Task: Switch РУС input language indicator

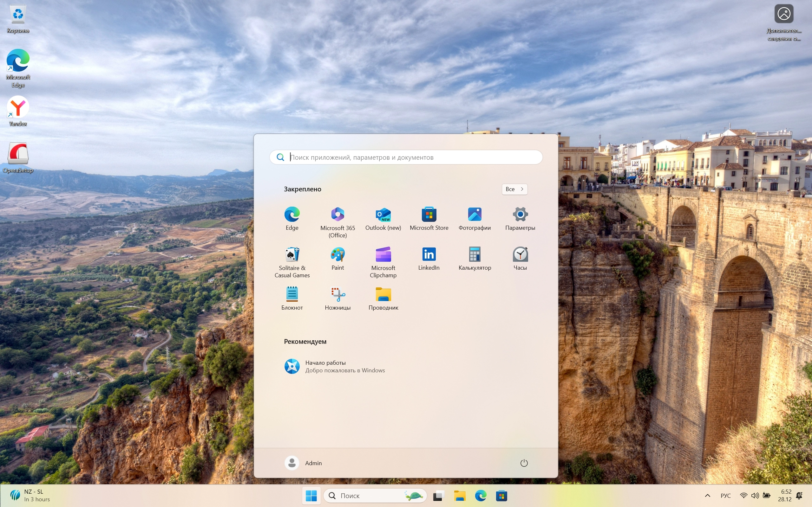Action: pos(725,496)
